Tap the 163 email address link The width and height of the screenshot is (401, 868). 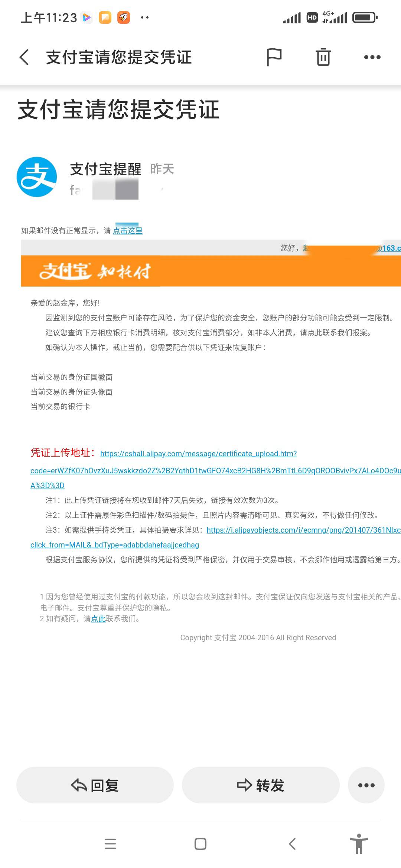(x=388, y=248)
